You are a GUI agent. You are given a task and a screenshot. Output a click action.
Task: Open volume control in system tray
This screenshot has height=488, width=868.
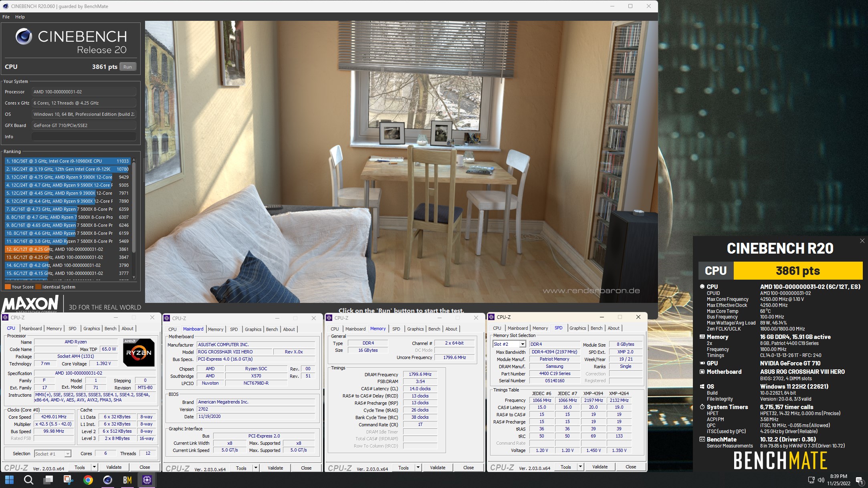(x=821, y=480)
